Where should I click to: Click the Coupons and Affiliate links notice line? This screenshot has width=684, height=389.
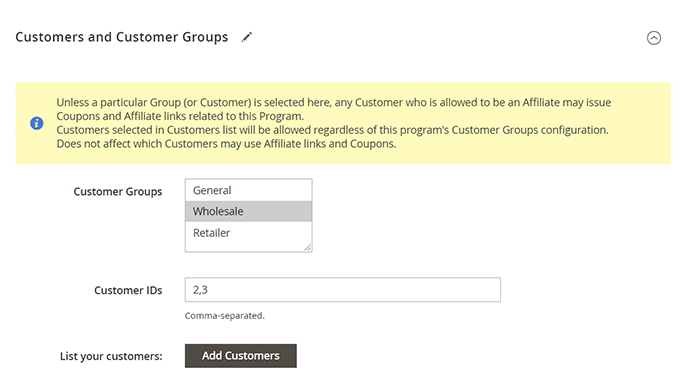[x=180, y=116]
